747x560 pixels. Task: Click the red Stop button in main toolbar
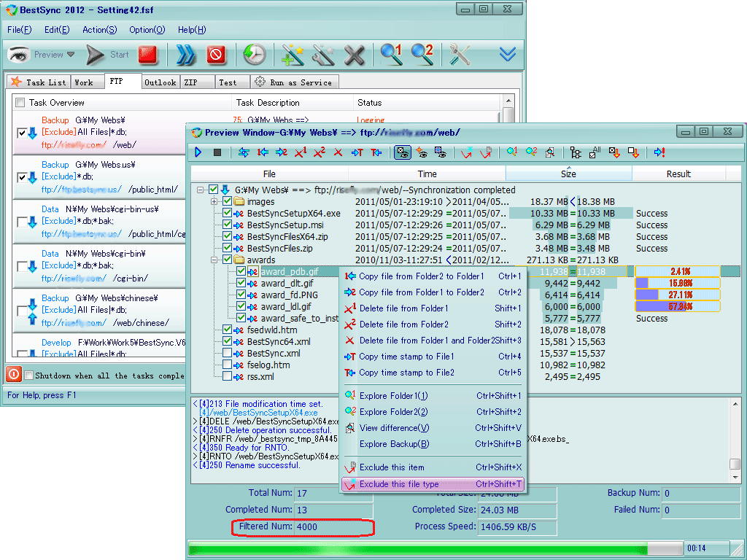(148, 55)
